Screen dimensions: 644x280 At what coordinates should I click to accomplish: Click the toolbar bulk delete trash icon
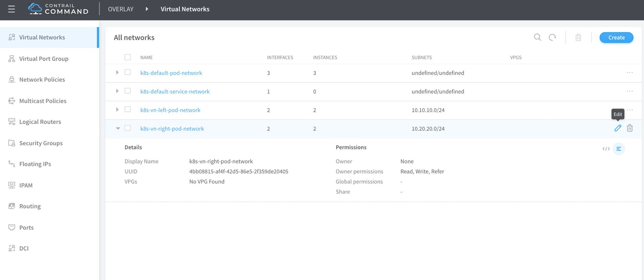pos(578,37)
